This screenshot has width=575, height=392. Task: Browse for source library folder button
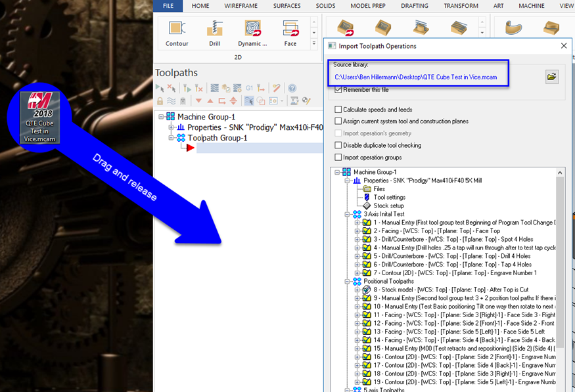[x=551, y=77]
